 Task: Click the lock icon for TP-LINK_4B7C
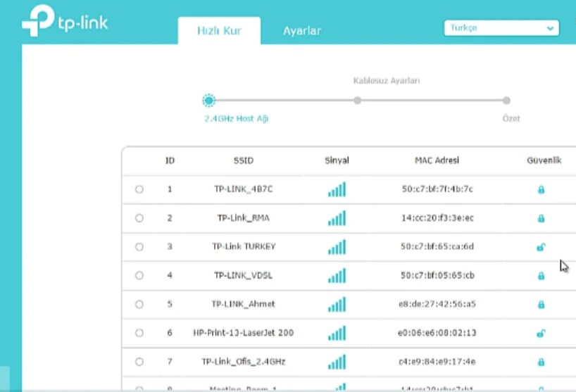coord(541,190)
